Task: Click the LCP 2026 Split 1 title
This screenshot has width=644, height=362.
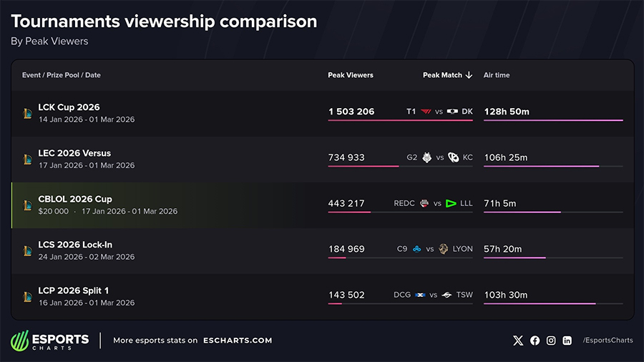Action: coord(74,290)
